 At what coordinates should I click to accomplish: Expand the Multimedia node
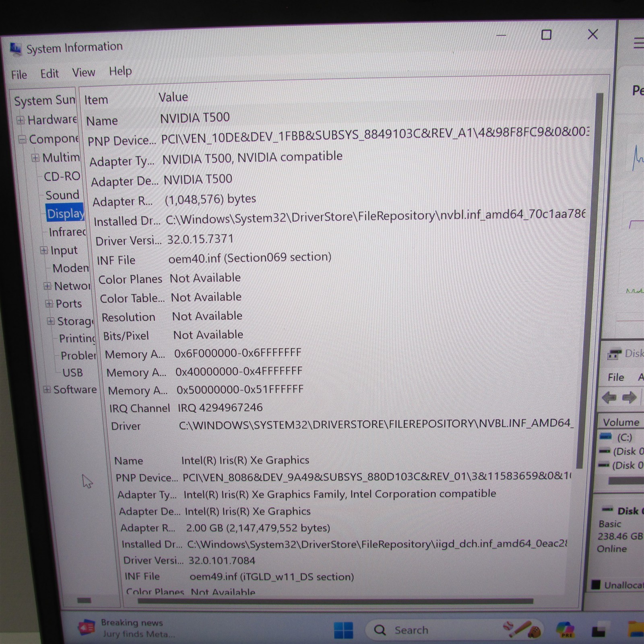[35, 157]
